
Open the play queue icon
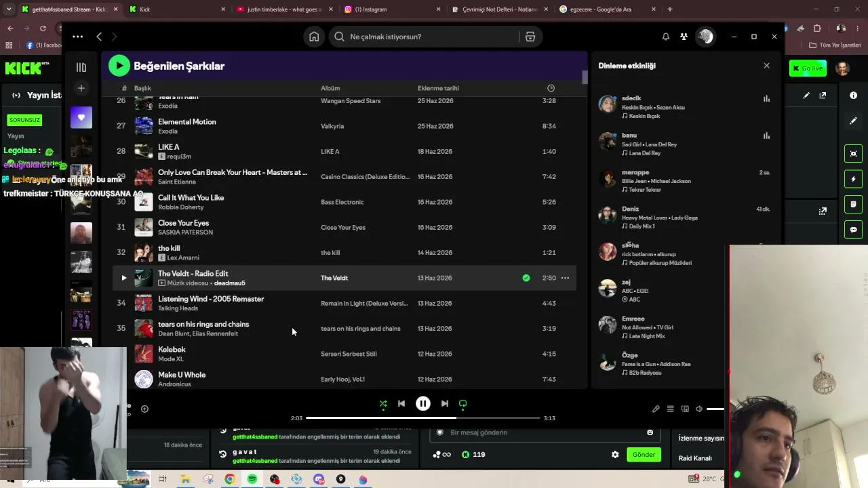coord(671,409)
